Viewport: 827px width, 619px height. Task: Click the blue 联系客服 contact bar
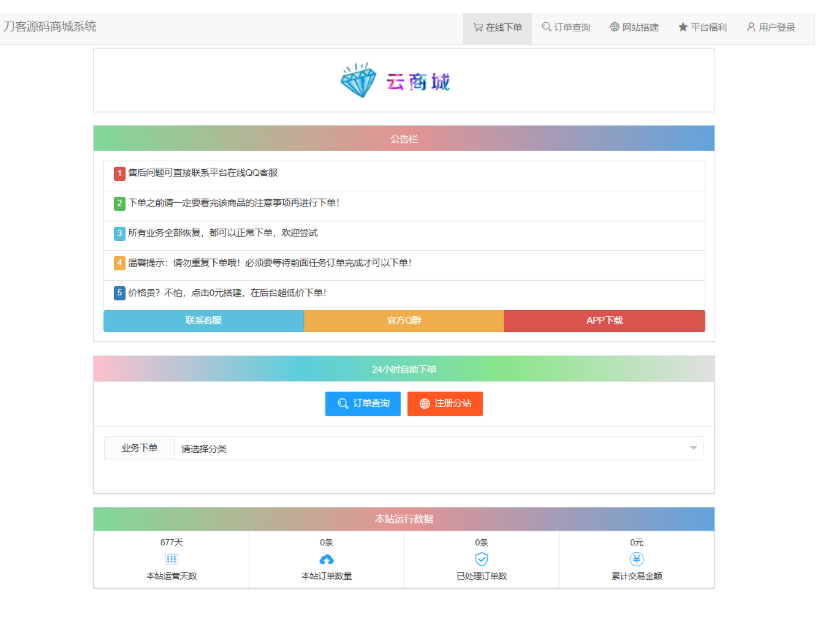point(203,320)
